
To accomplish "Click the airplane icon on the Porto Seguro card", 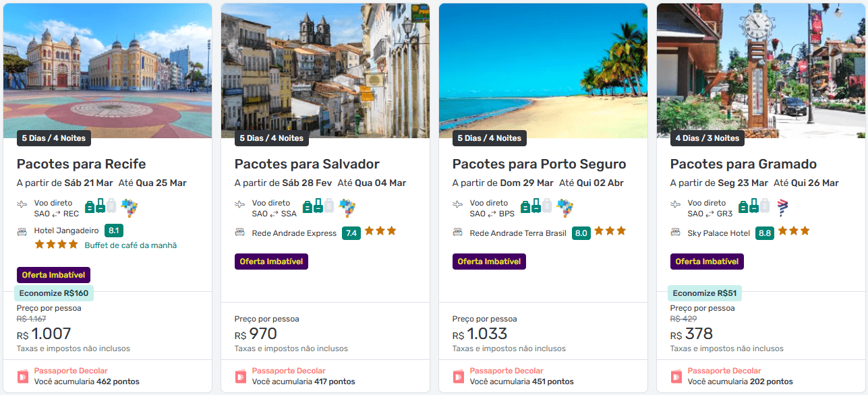I will click(x=458, y=204).
